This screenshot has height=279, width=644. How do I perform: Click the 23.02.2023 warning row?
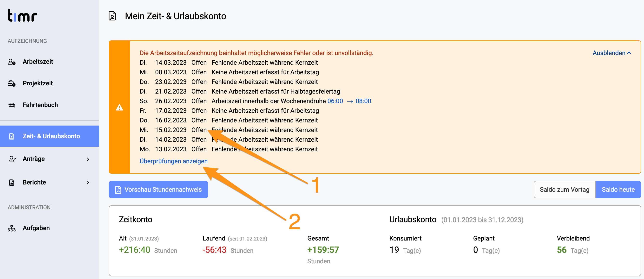pos(229,82)
